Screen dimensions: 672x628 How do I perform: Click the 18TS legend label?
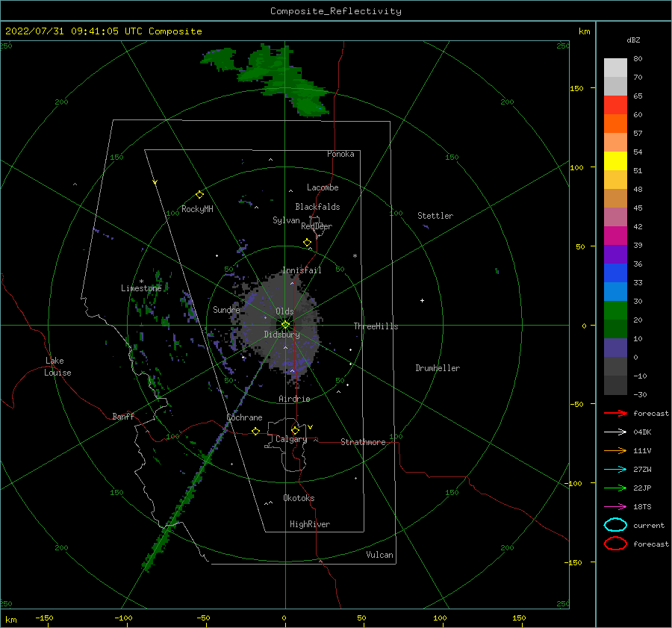[x=642, y=506]
